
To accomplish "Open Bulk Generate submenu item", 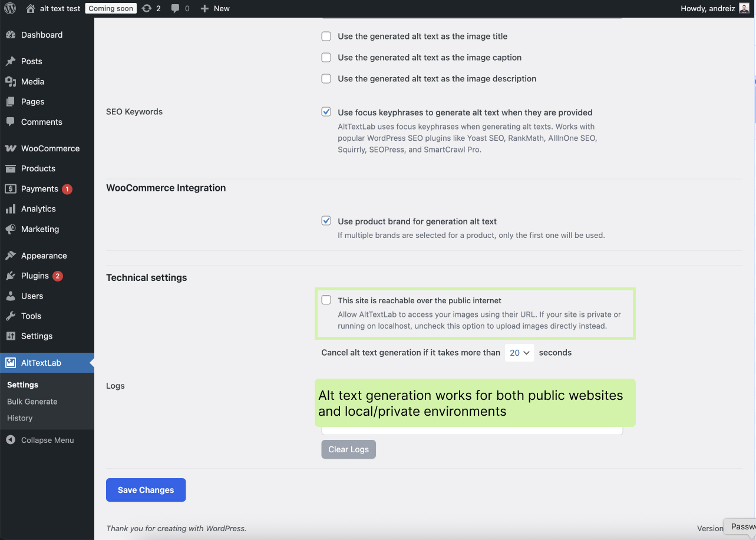I will 32,402.
